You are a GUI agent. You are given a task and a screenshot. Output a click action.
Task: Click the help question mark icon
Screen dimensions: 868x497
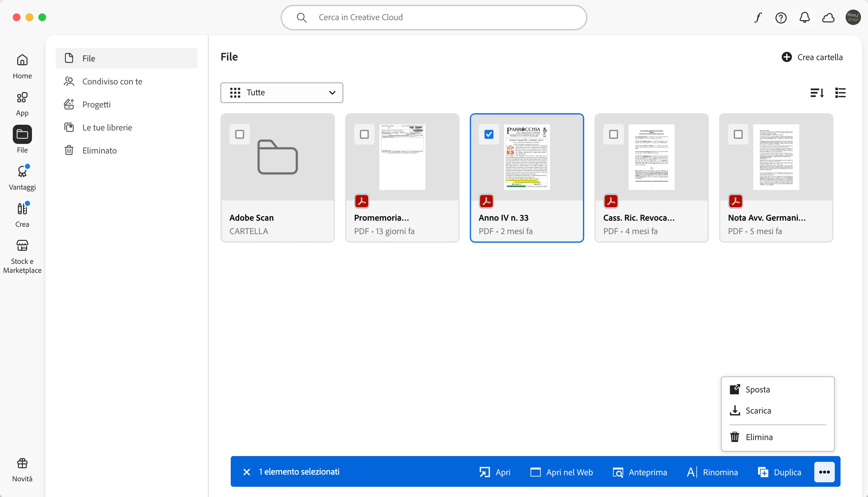coord(781,17)
